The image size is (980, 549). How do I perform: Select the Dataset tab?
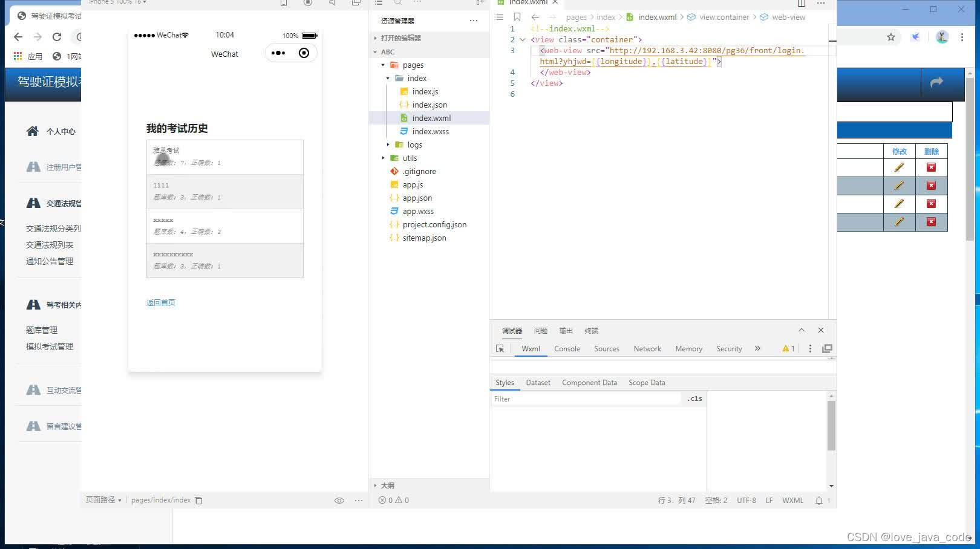(x=538, y=383)
